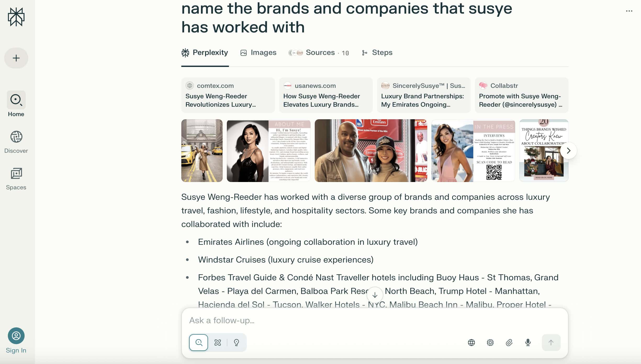Open the three-dot thread options menu
The height and width of the screenshot is (364, 641).
point(629,11)
